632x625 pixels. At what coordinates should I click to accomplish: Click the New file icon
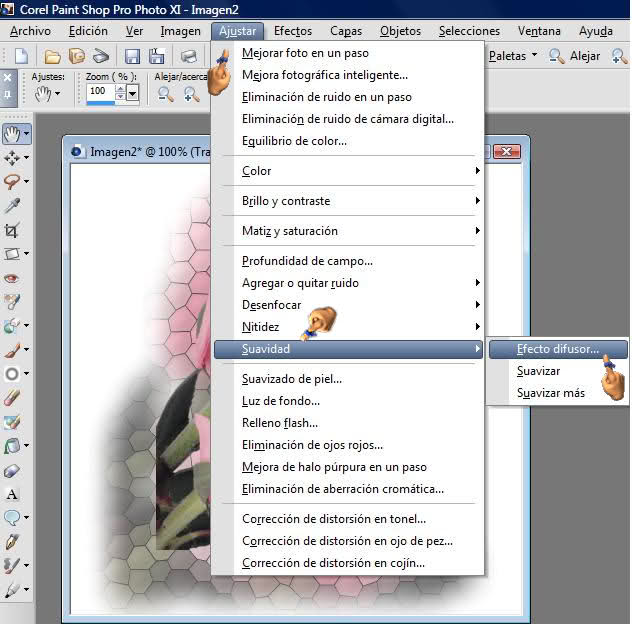tap(21, 56)
